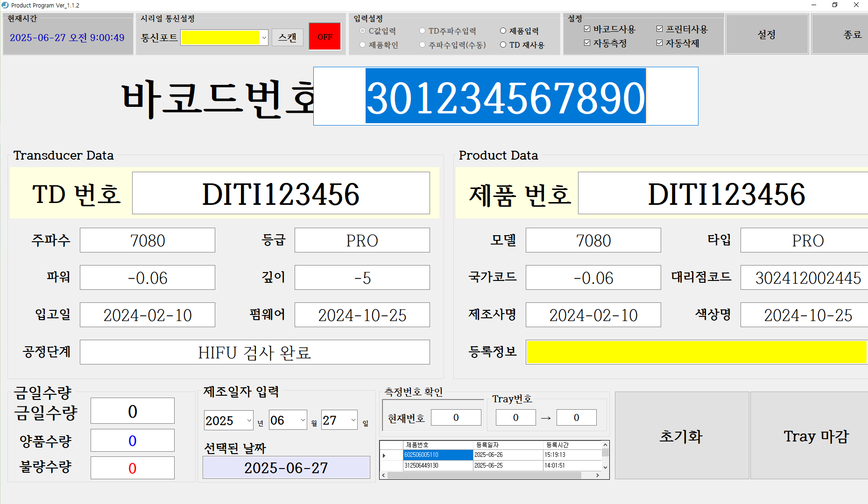Select the row with product number 312506449130
Screen dimensions: 868x504
coord(438,465)
